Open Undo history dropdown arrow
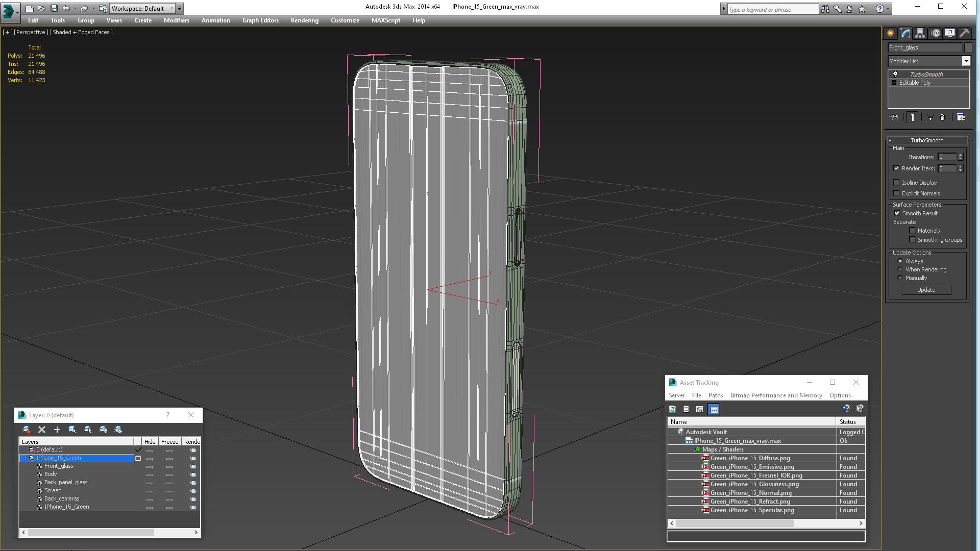This screenshot has width=980, height=551. (75, 8)
